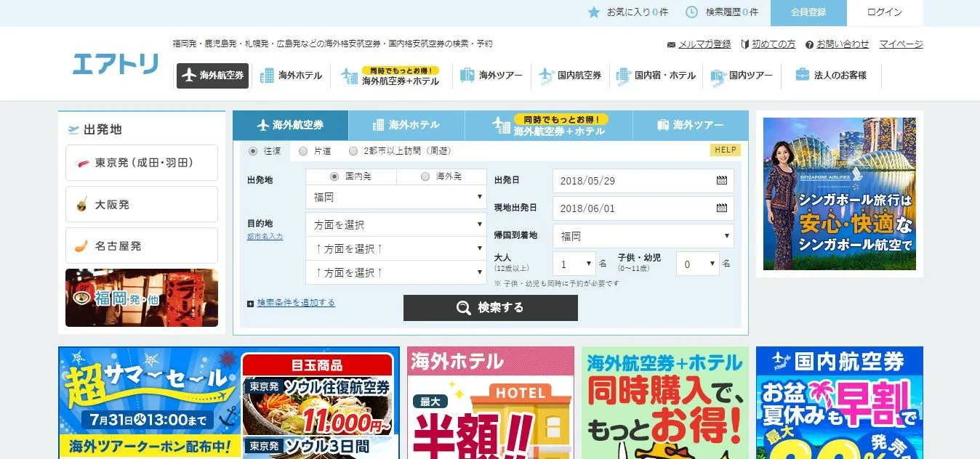
Task: Open the calendar icon for 現地出発日
Action: click(721, 208)
